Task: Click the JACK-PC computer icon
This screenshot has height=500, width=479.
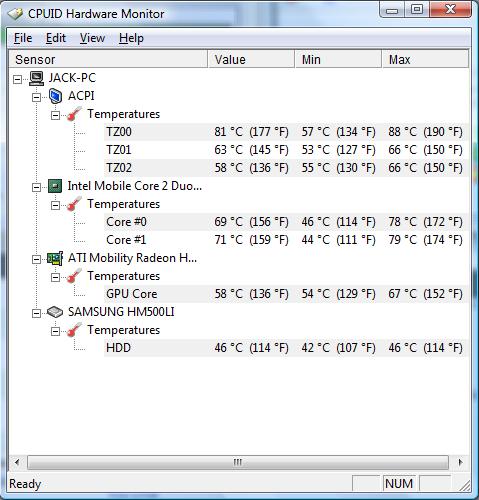Action: pos(36,78)
